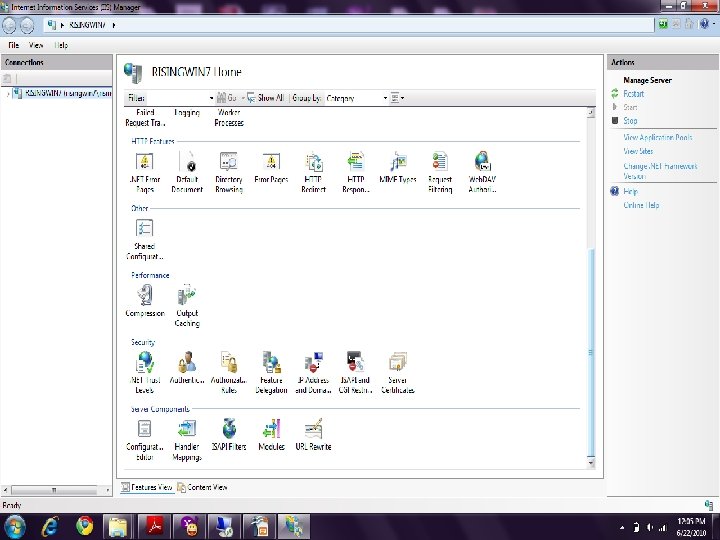Viewport: 720px width, 540px height.
Task: Click the Filter text input field
Action: [177, 98]
